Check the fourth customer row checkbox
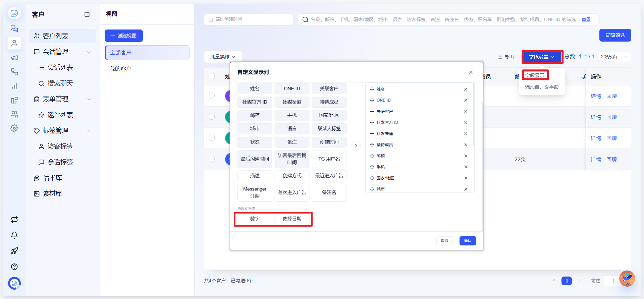Screen dimensions: 644x299 pos(212,159)
